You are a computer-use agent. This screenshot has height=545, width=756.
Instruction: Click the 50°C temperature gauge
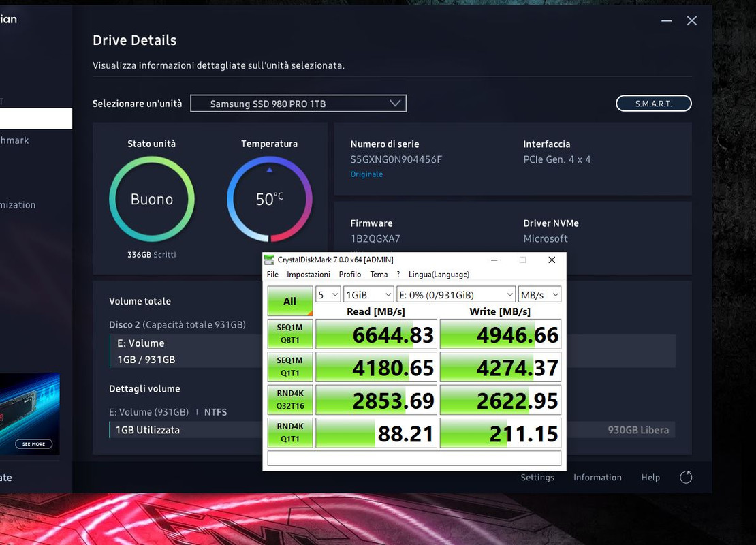pyautogui.click(x=270, y=199)
